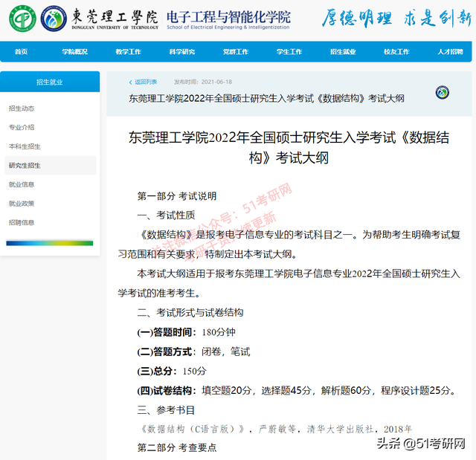Viewport: 476px width, 460px height.
Task: Go to 教学工作 in navigation bar
Action: coord(128,52)
